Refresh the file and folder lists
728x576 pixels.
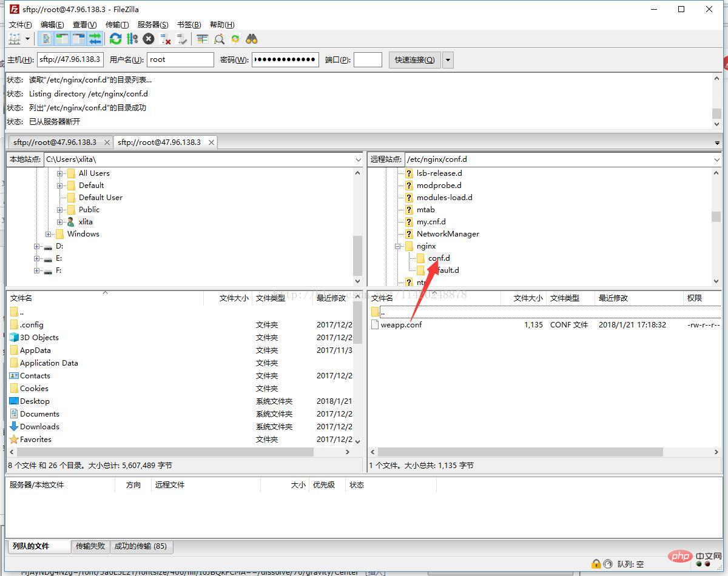[115, 39]
